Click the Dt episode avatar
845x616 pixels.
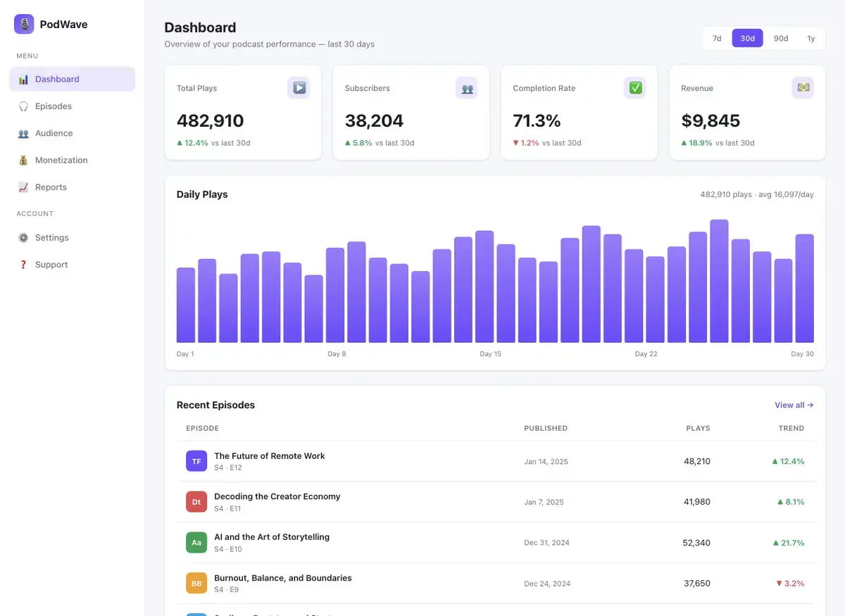click(x=196, y=502)
